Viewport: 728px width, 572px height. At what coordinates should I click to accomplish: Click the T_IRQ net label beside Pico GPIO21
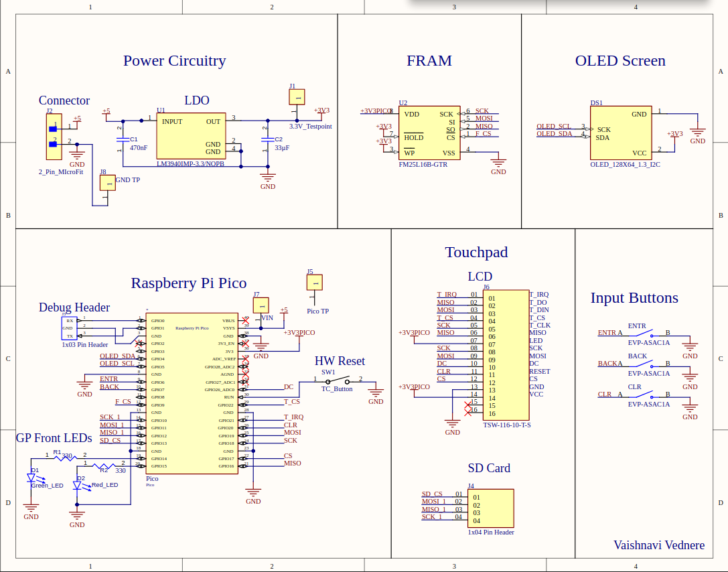coord(293,417)
